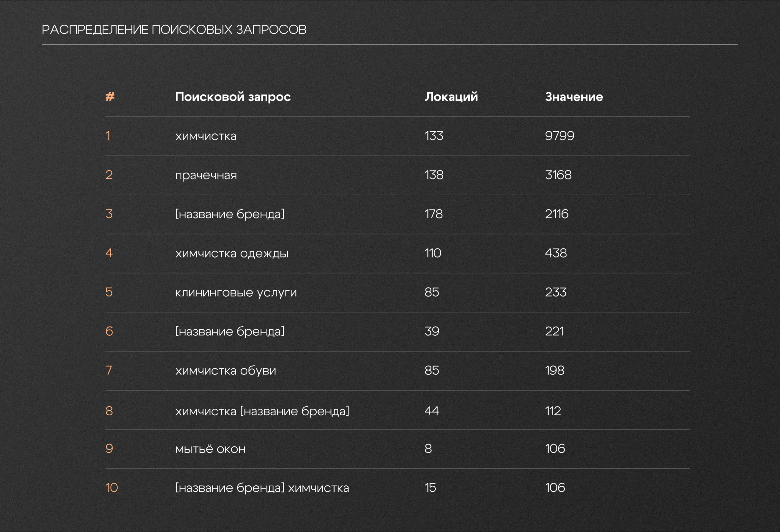Click the "[название бренда] химчистка" query
Image resolution: width=780 pixels, height=532 pixels.
(262, 488)
